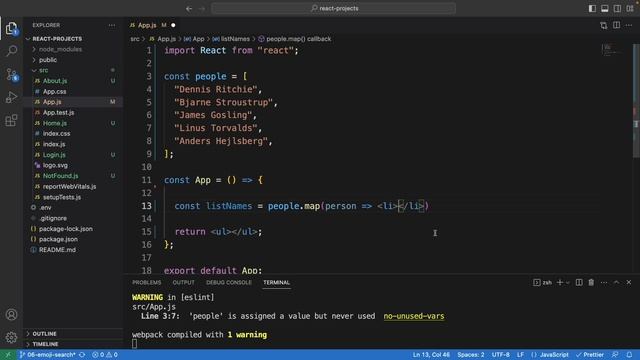This screenshot has width=640, height=360.
Task: Open errors and warnings count in status bar
Action: coord(105,355)
